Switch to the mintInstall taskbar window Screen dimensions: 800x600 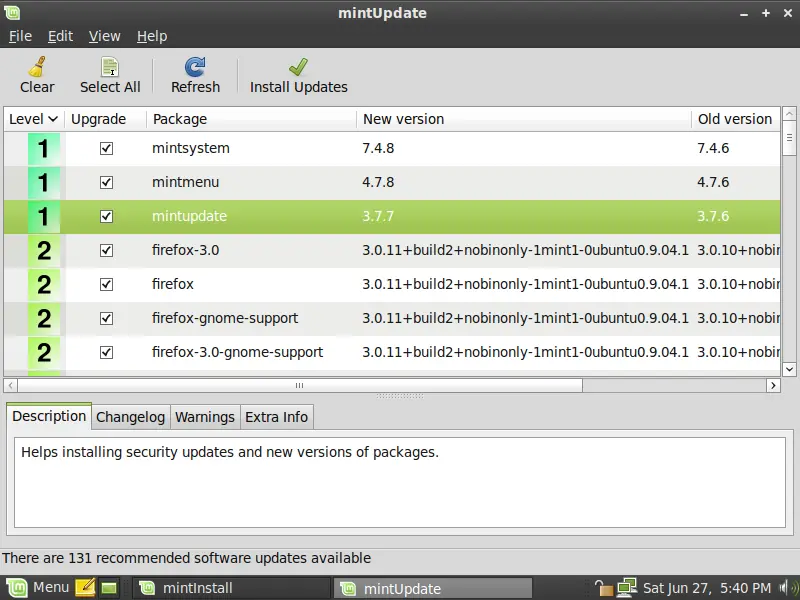[231, 588]
